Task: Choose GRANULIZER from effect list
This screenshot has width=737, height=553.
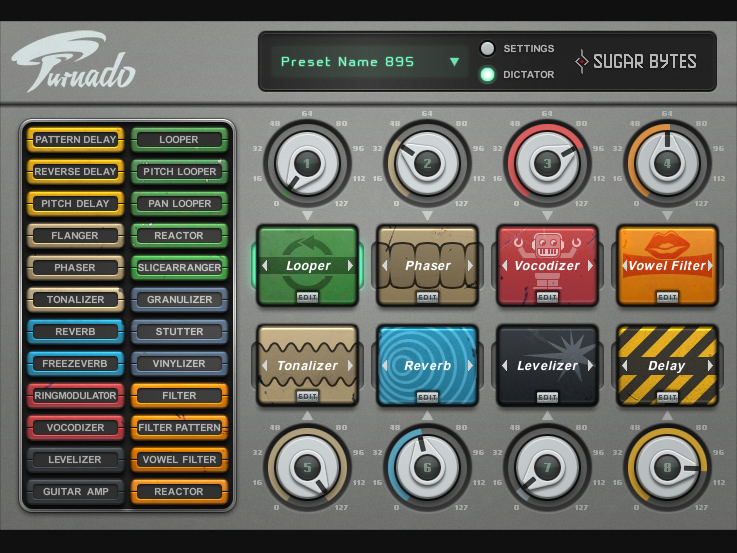Action: point(179,299)
